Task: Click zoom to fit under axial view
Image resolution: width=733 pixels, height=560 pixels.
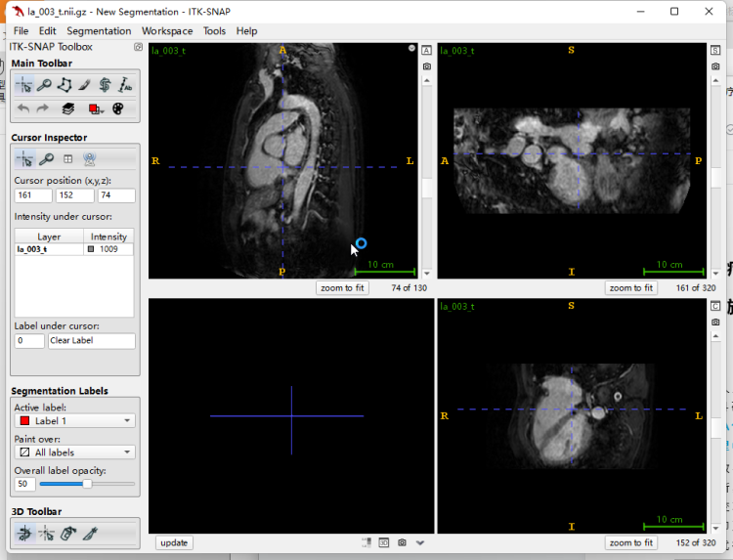Action: coord(342,288)
